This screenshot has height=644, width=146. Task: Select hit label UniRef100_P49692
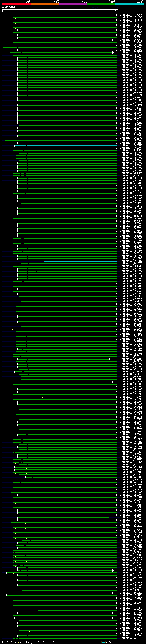(x=131, y=565)
